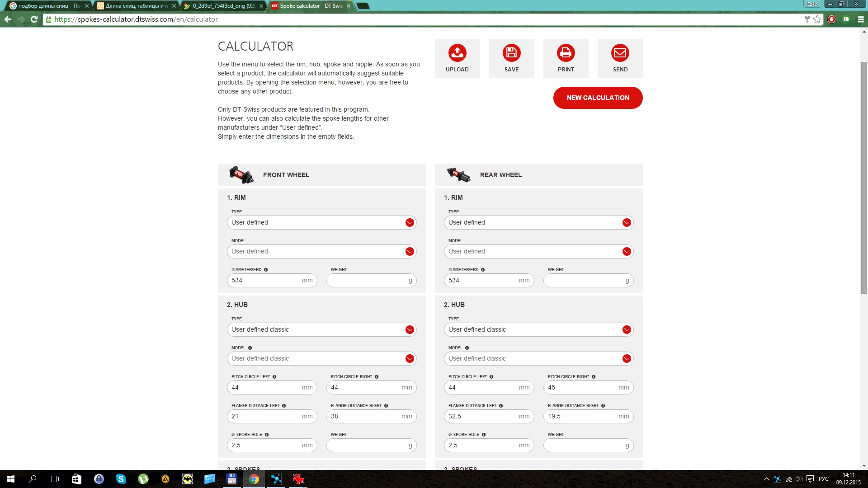
Task: Click info icon next to front Diameter/ERD
Action: [266, 270]
